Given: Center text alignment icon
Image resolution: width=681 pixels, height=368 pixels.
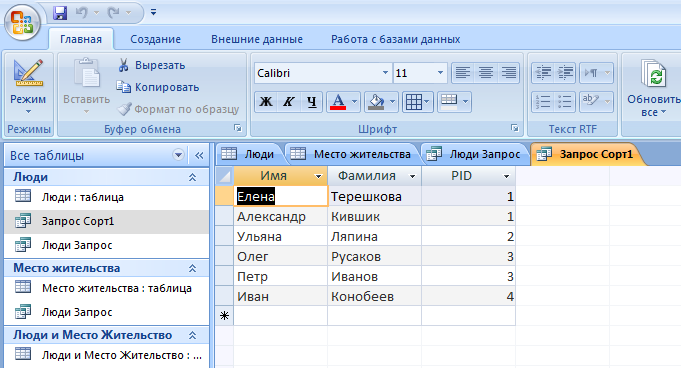Looking at the screenshot, I should point(486,73).
